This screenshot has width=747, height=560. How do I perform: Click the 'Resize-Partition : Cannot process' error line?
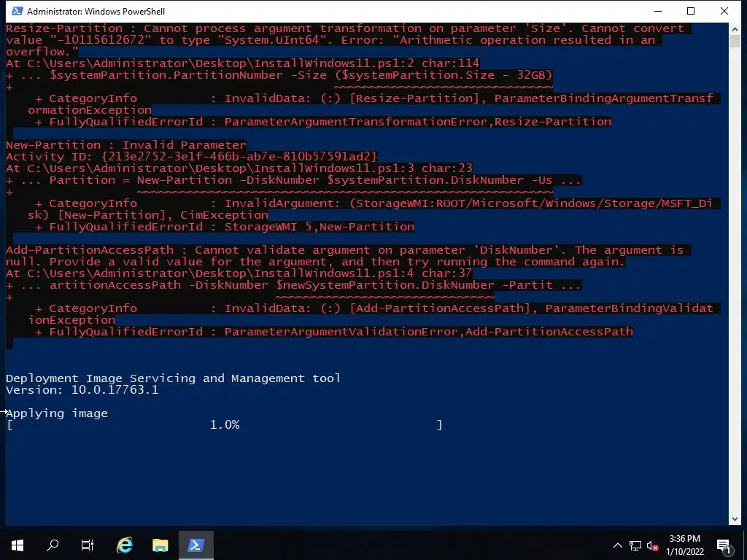pos(345,28)
